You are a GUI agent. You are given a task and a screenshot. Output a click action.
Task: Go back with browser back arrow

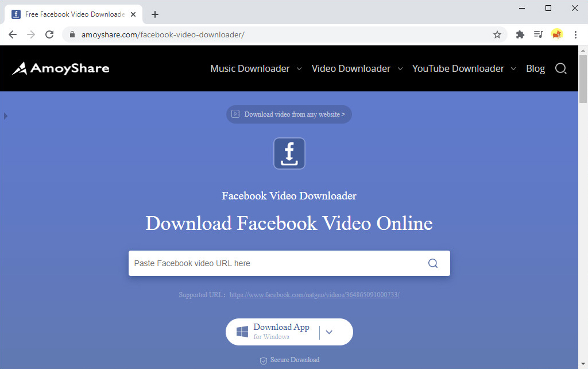[13, 34]
